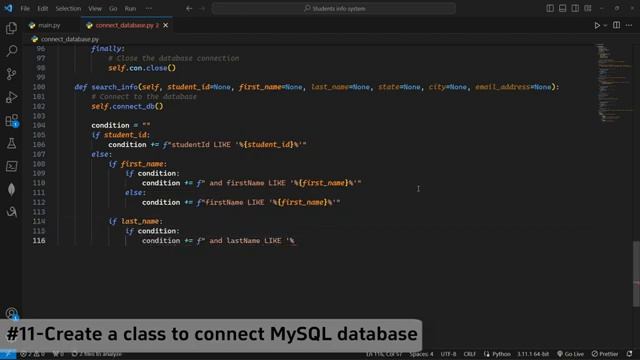Expand overflow menu ellipsis in menu bar

[149, 9]
